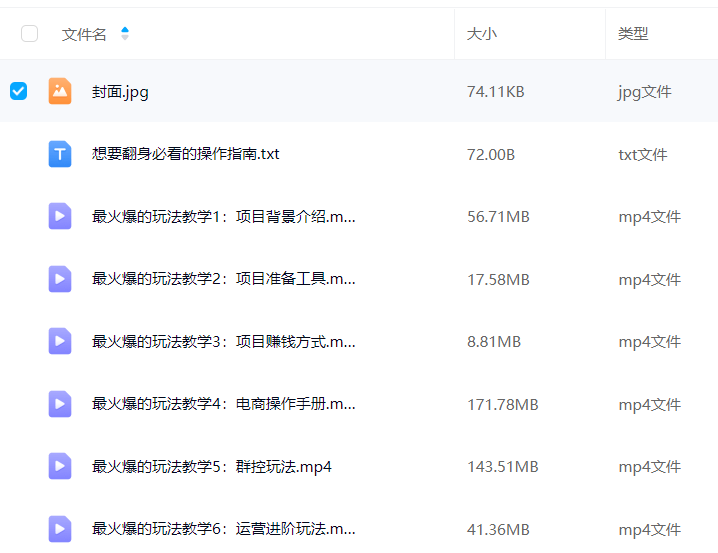This screenshot has width=718, height=553.
Task: Click the 类型 column header
Action: click(x=633, y=34)
